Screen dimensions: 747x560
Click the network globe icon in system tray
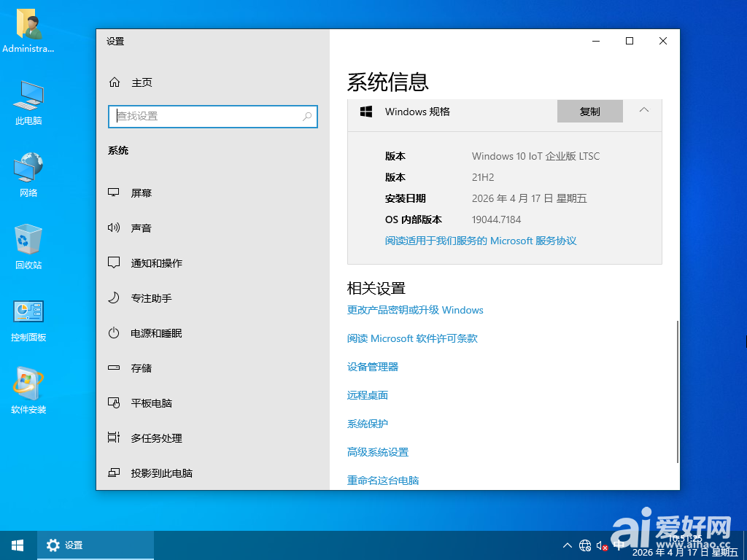[x=585, y=545]
